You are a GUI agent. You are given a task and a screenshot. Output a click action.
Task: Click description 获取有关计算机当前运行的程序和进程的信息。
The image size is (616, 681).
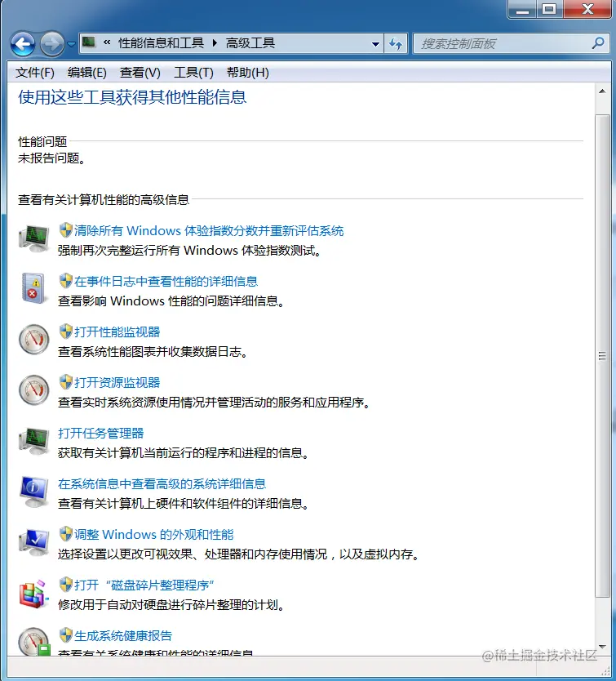(x=184, y=453)
